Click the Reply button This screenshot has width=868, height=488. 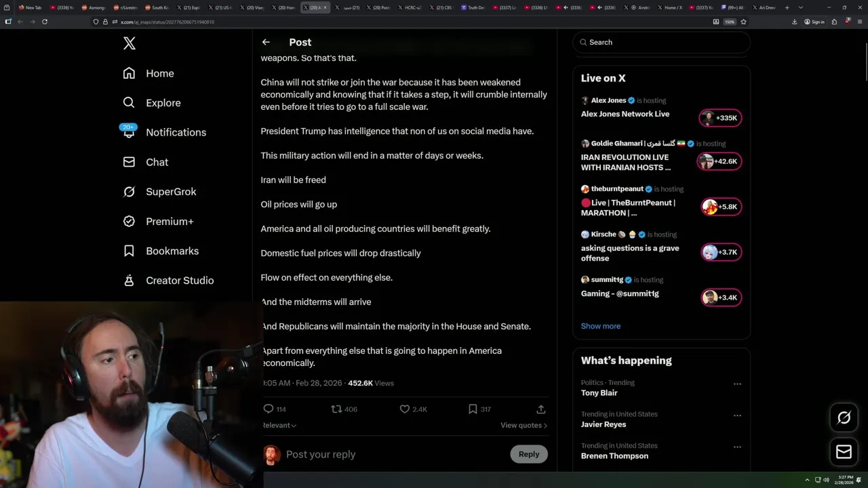point(529,454)
